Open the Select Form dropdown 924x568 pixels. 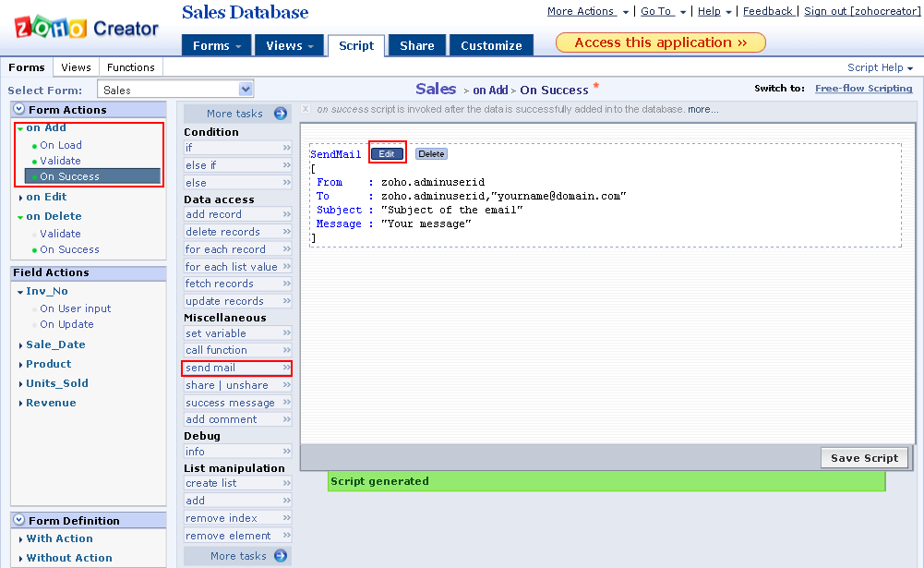(246, 90)
